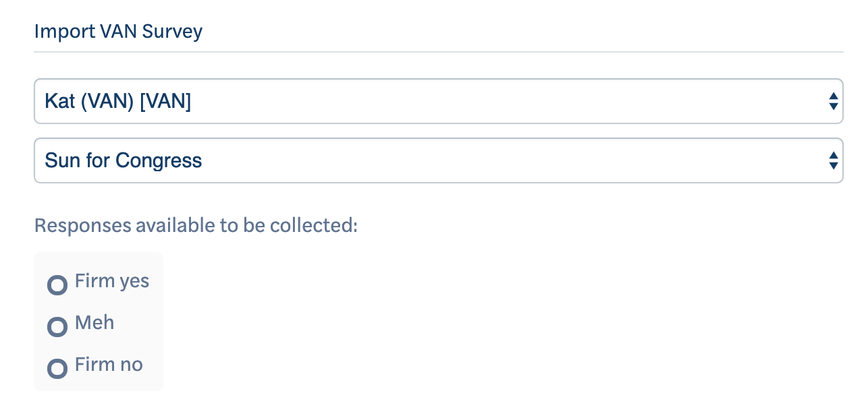868x414 pixels.
Task: Click the down arrow in Sun for Congress selector
Action: (x=834, y=165)
